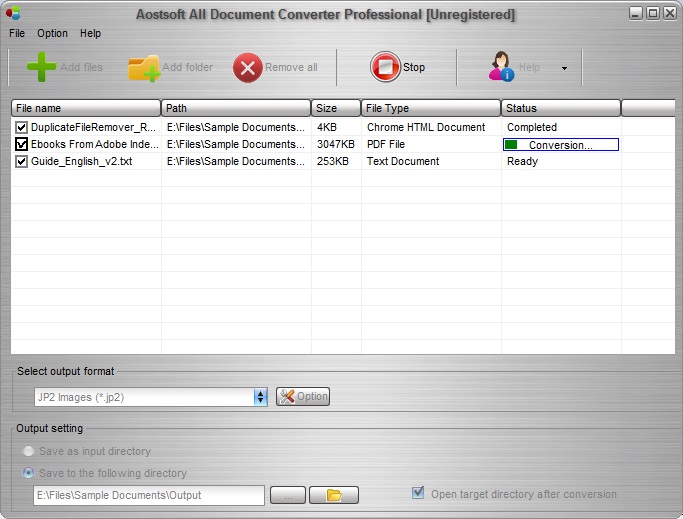Uncheck Guide_English_v2.txt checkbox

click(21, 161)
